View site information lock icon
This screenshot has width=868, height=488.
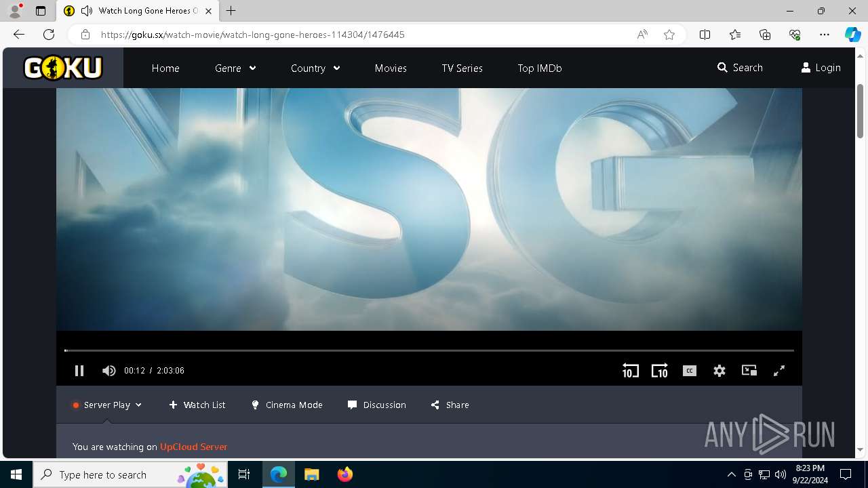(85, 35)
